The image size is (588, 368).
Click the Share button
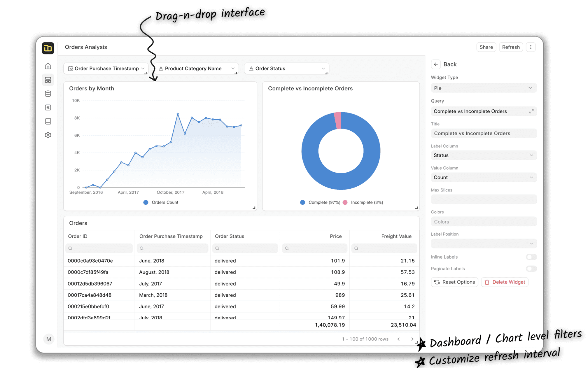486,47
